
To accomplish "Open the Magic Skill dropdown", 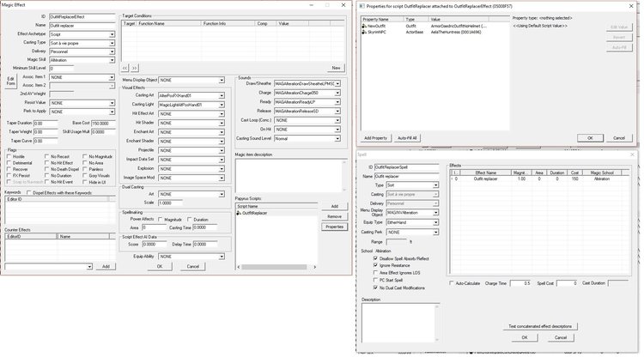I will pyautogui.click(x=112, y=60).
